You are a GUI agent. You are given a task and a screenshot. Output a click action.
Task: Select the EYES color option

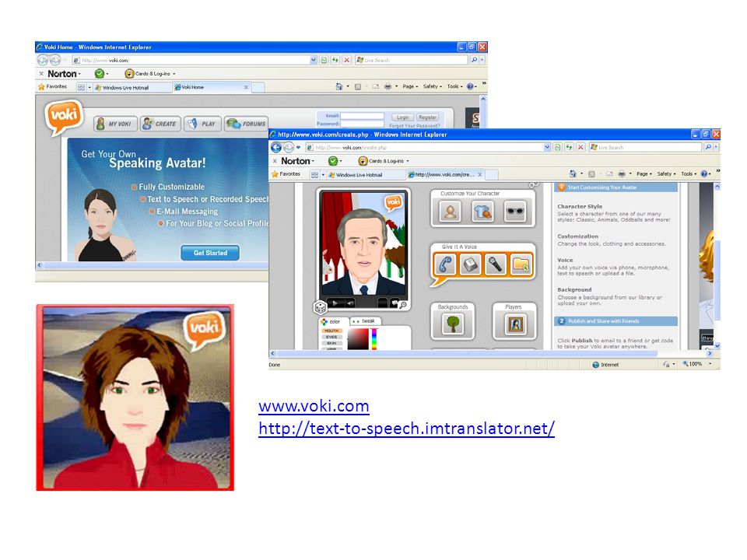[x=331, y=337]
